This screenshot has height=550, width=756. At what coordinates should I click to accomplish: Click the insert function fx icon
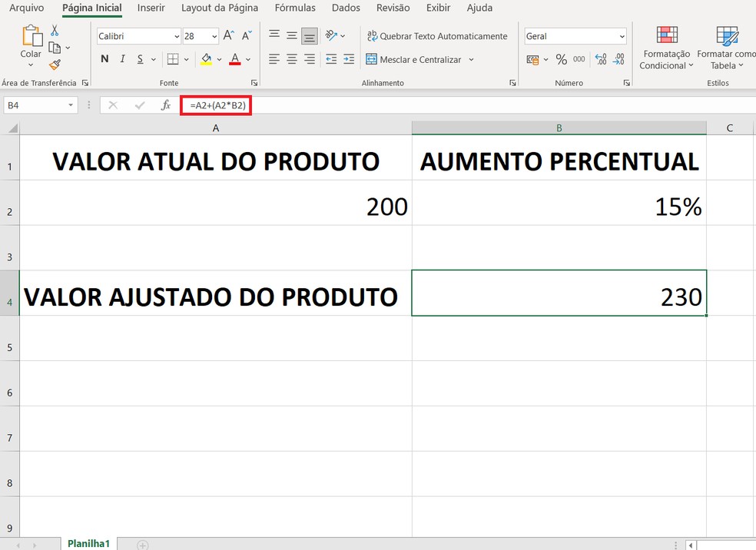(165, 105)
